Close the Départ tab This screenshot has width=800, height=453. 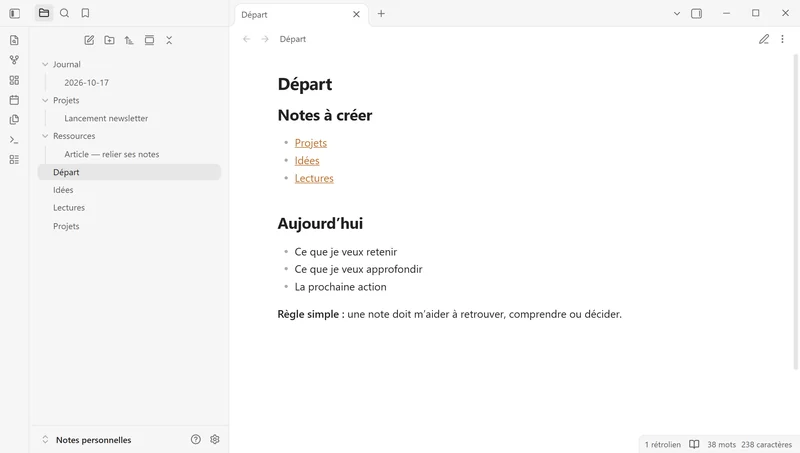pos(356,14)
